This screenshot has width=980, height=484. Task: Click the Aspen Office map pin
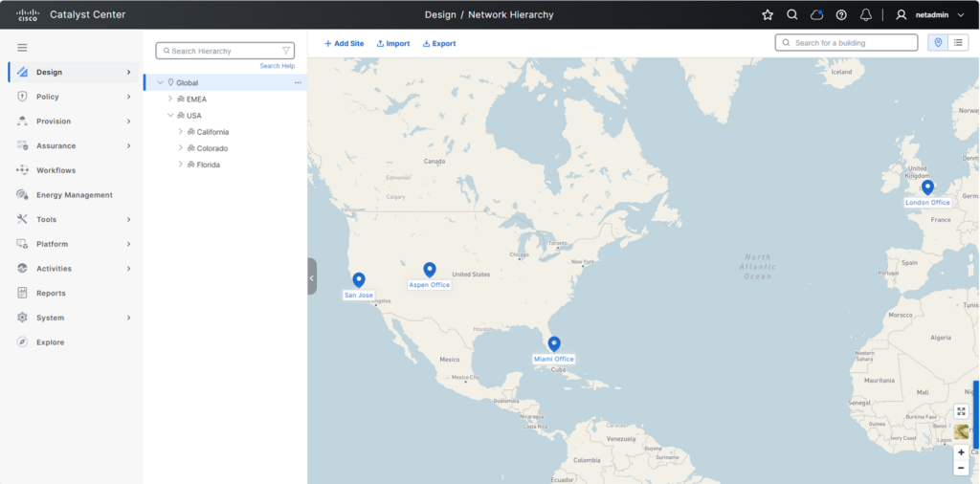coord(430,270)
